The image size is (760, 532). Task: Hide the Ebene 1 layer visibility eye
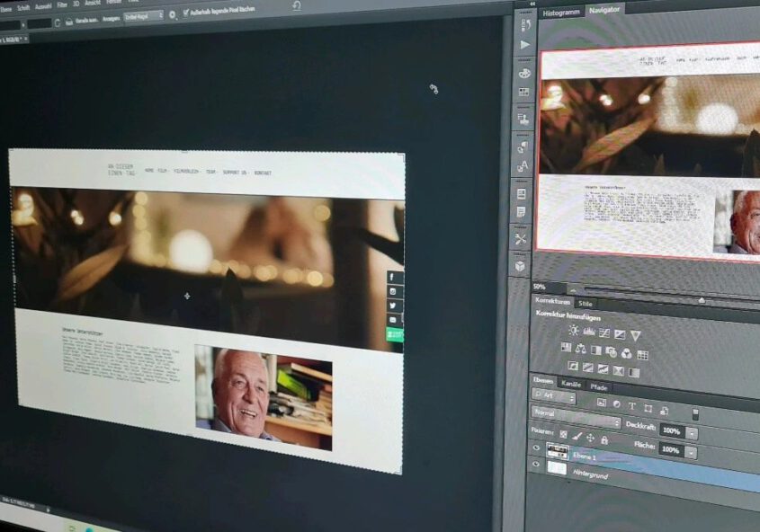[536, 447]
